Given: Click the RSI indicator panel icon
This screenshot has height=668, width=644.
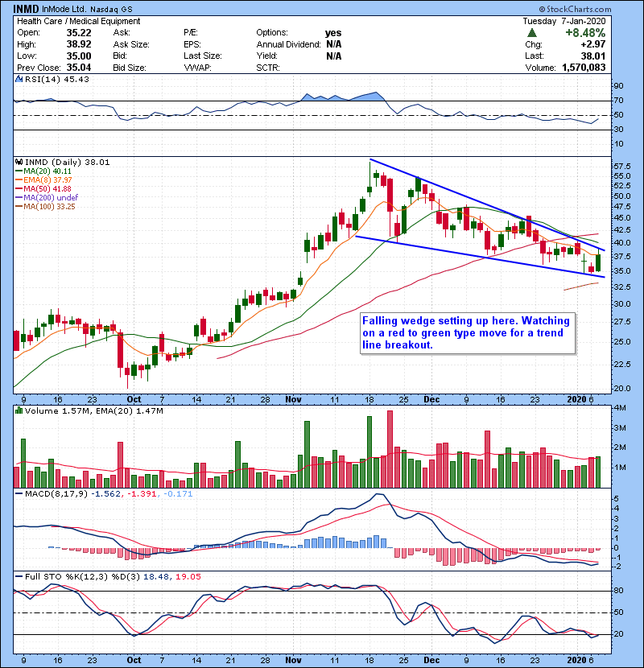Looking at the screenshot, I should pyautogui.click(x=19, y=79).
